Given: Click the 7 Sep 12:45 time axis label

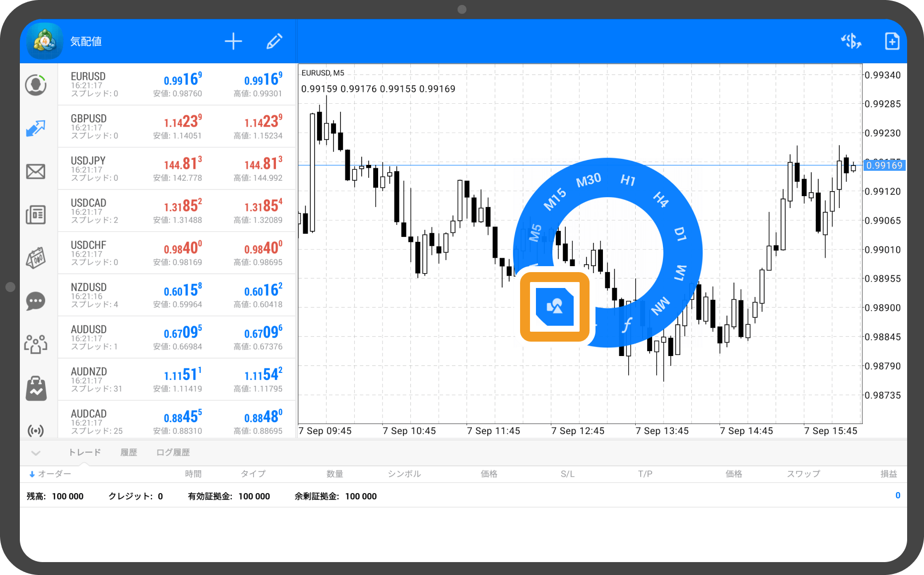Looking at the screenshot, I should click(x=578, y=431).
